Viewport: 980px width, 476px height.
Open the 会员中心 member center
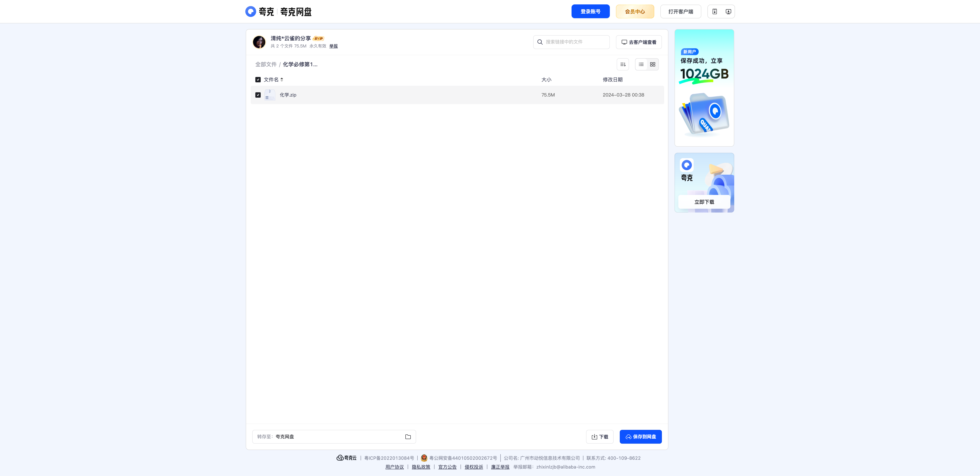635,11
